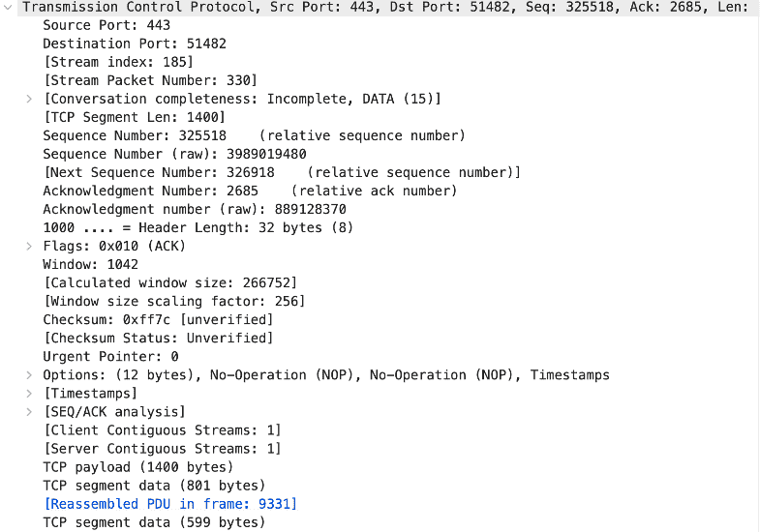The image size is (760, 532).
Task: Select the Source Port: 443 field
Action: [x=106, y=25]
